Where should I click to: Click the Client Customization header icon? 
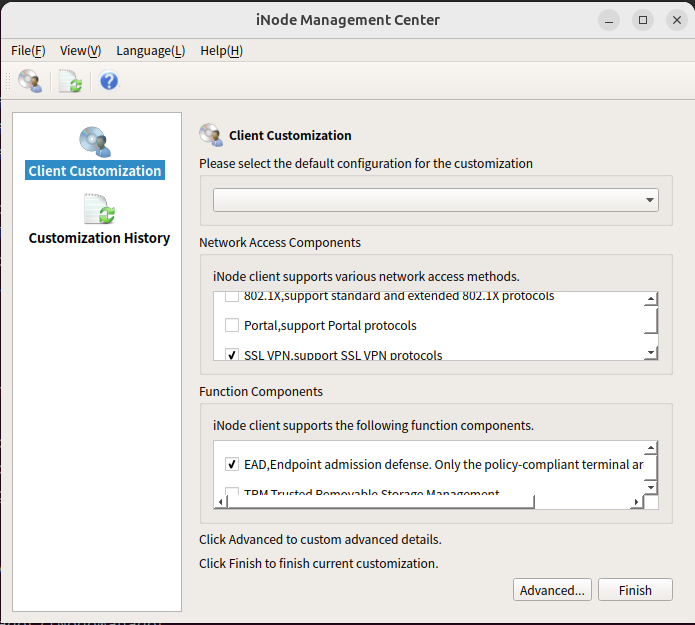(x=211, y=135)
